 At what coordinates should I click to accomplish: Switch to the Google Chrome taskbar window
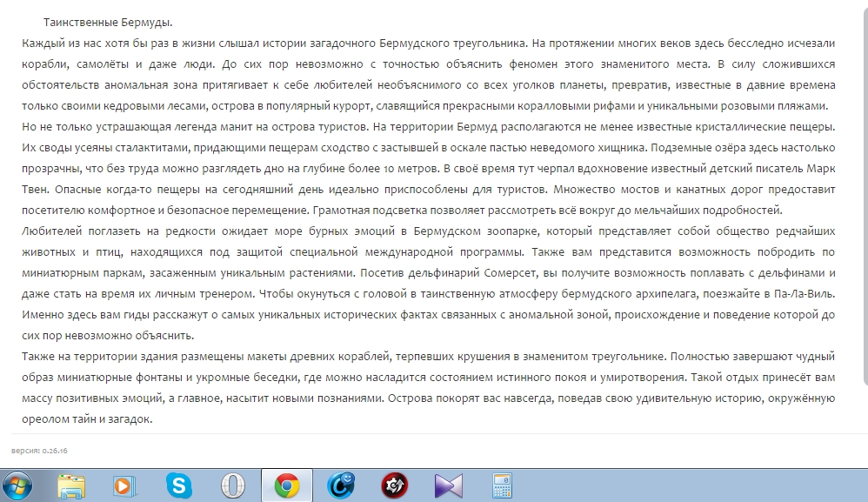click(287, 486)
